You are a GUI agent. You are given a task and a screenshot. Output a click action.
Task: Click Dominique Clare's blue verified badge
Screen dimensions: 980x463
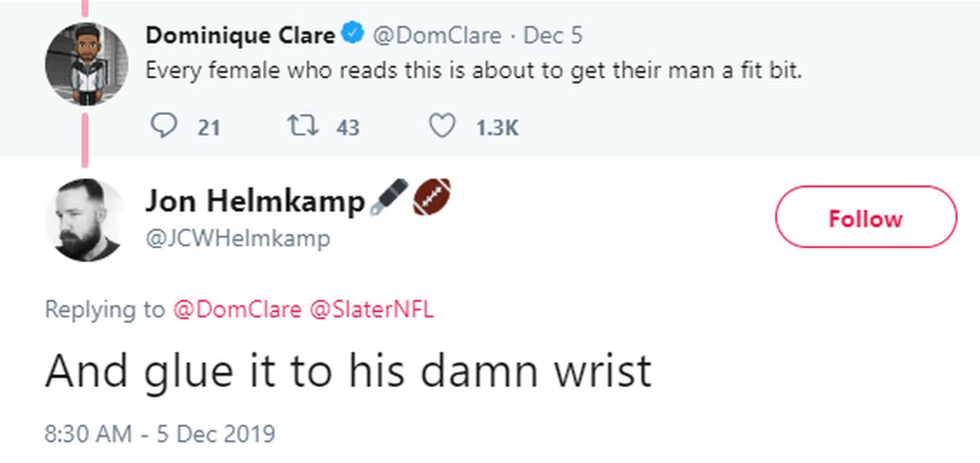pos(352,36)
